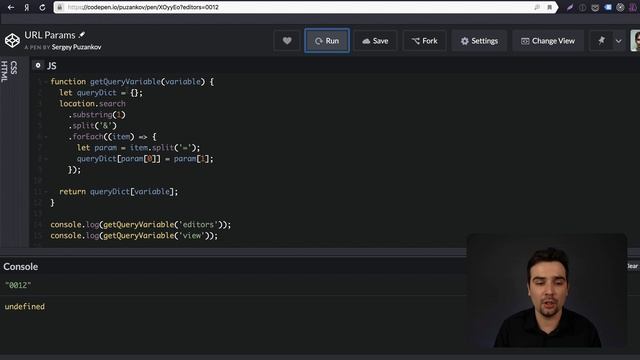Screen dimensions: 640x360
Task: Collapse fold arrow at forEach line
Action: point(45,137)
